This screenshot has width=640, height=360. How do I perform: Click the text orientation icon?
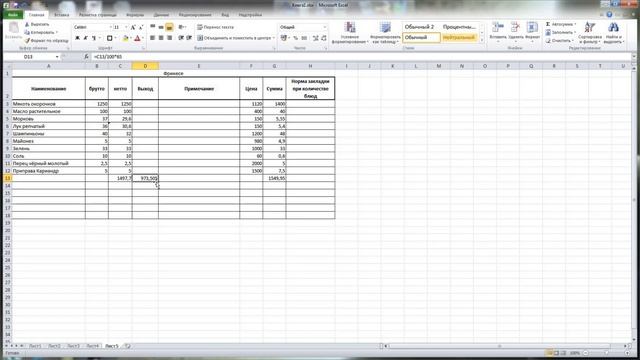coord(182,27)
